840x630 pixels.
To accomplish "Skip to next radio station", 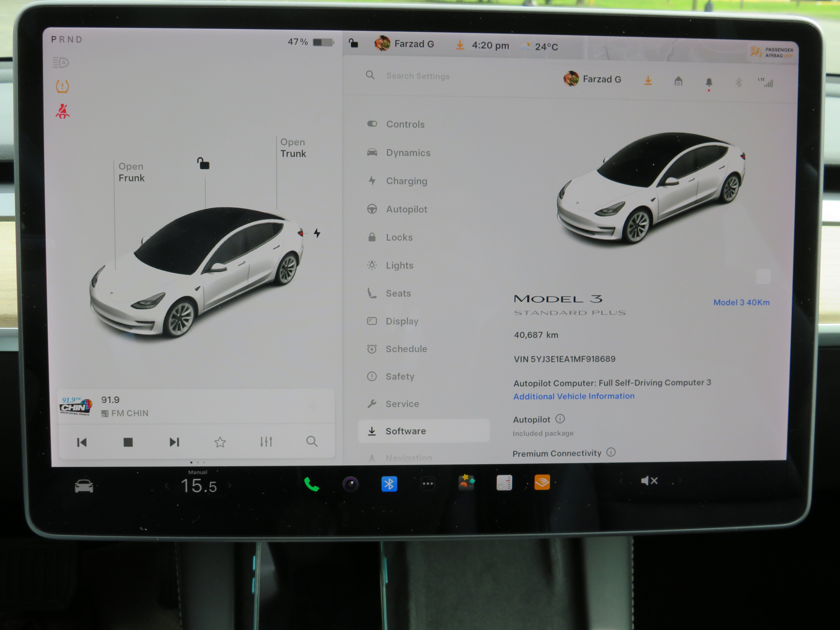I will point(174,442).
